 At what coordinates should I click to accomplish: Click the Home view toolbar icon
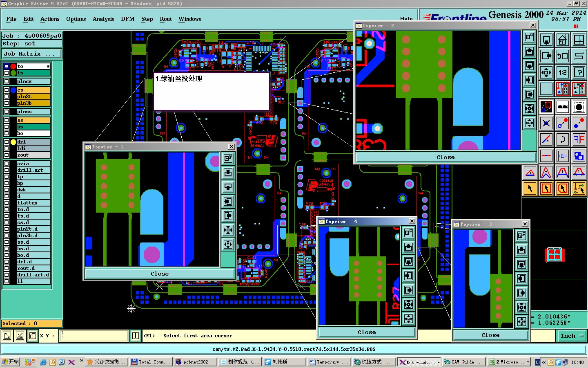[562, 40]
